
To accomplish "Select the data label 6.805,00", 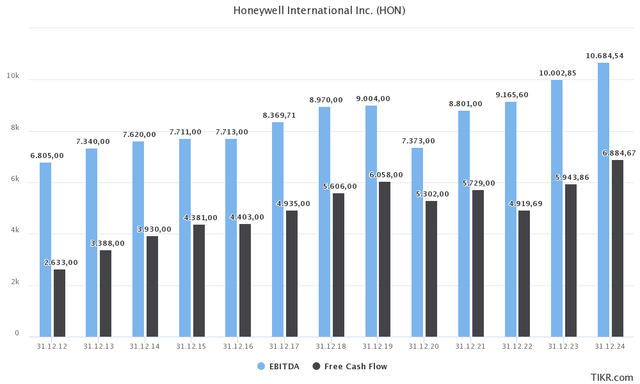I will (x=47, y=155).
